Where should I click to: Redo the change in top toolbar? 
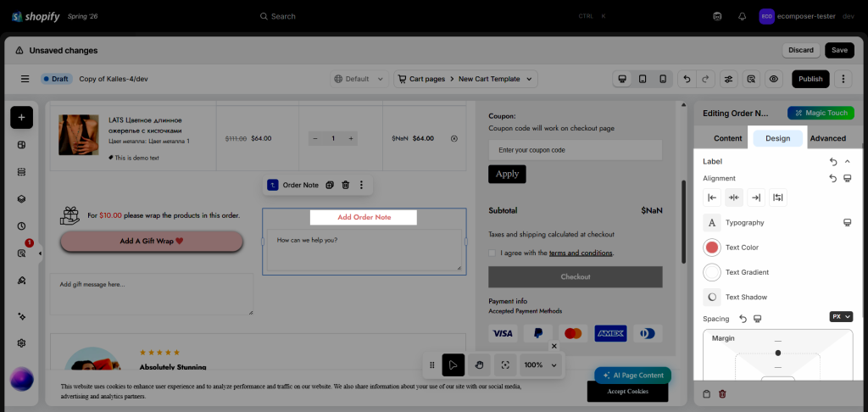pyautogui.click(x=704, y=79)
